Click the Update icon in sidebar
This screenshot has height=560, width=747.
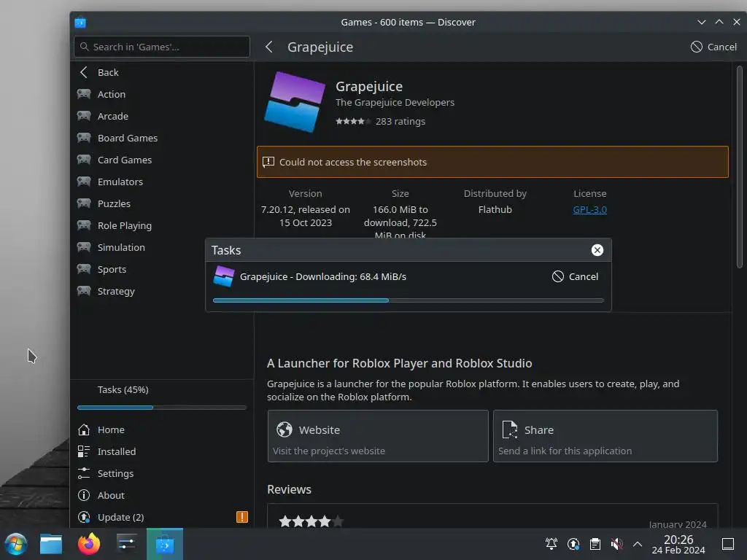click(x=84, y=517)
